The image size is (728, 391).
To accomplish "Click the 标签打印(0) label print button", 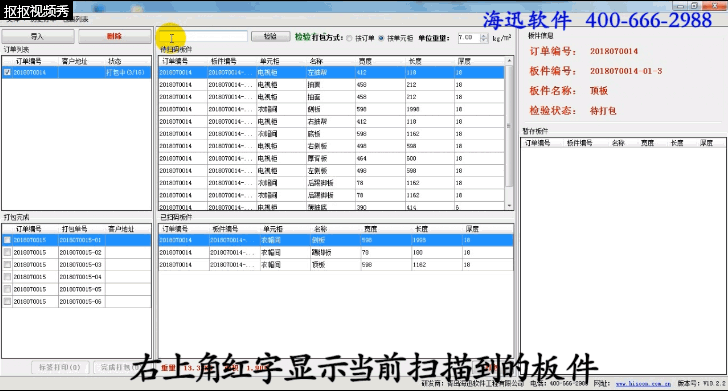I will pyautogui.click(x=59, y=367).
